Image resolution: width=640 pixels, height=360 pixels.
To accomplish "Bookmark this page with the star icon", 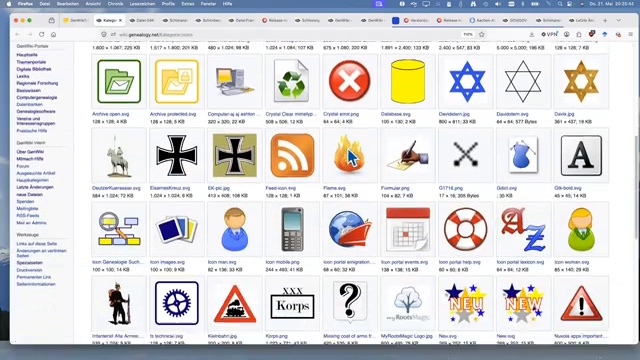I will click(482, 35).
